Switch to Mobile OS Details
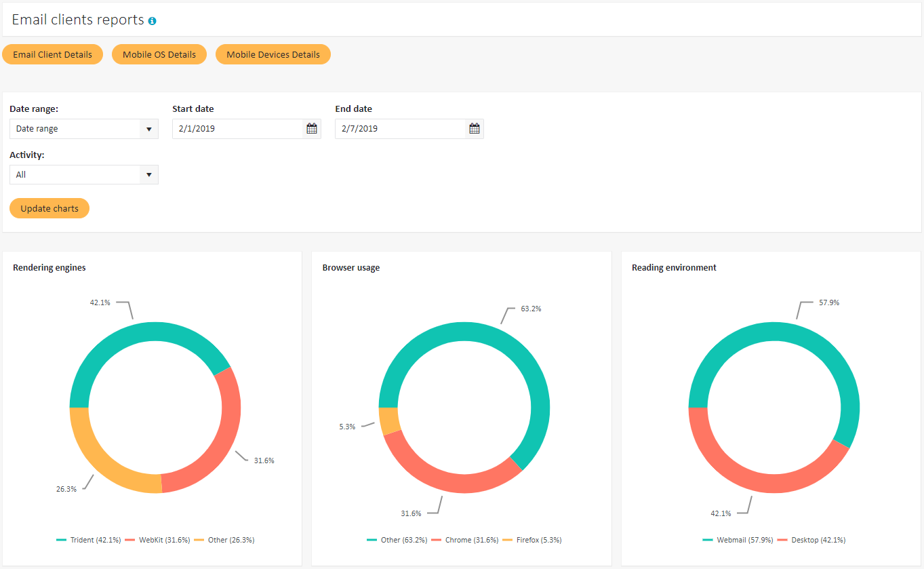The height and width of the screenshot is (569, 924). (159, 55)
